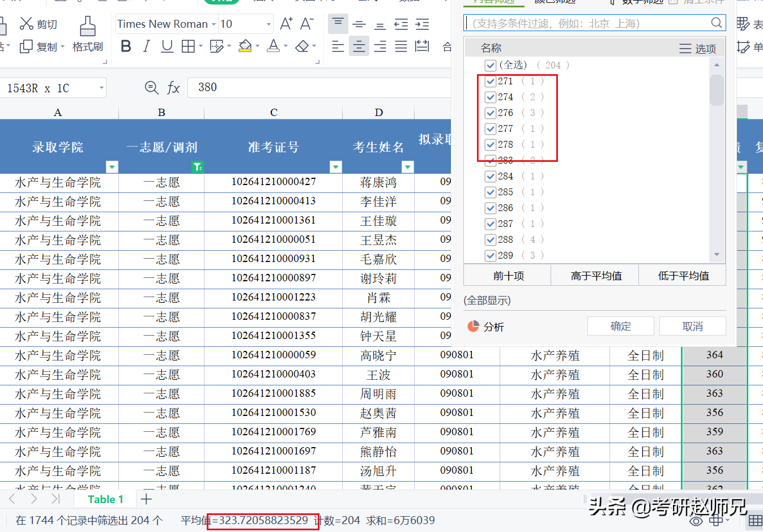Image resolution: width=763 pixels, height=532 pixels.
Task: Open the font name dropdown
Action: pos(214,24)
